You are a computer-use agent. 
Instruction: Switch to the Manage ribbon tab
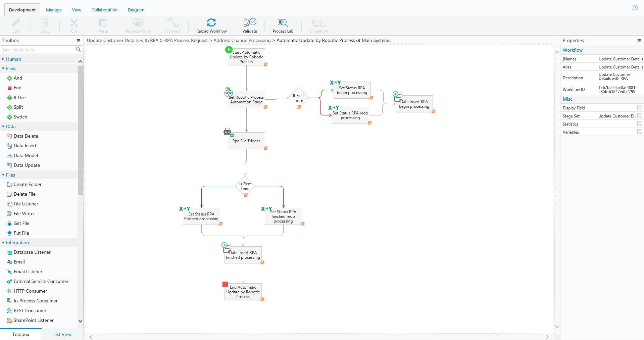pos(54,10)
